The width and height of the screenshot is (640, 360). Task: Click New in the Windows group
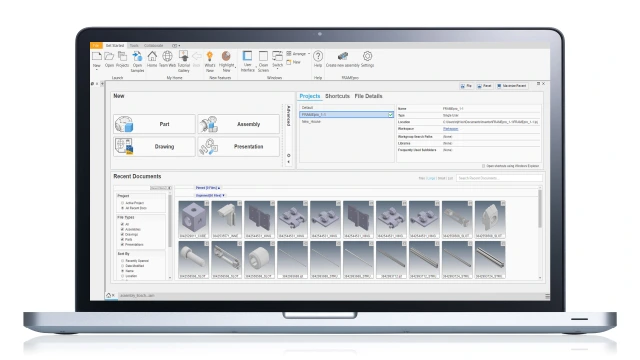294,62
